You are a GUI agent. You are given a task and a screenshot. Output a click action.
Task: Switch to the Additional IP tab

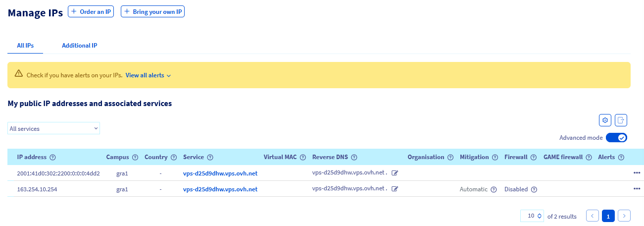tap(79, 46)
